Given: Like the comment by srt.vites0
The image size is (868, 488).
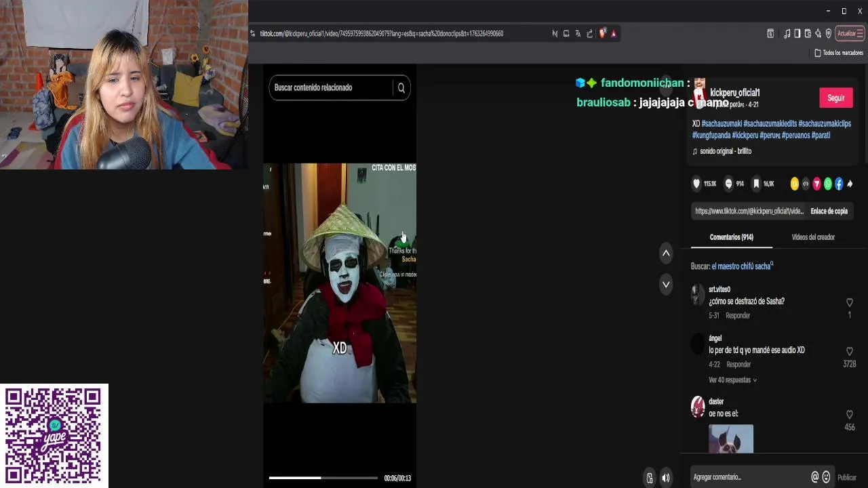Looking at the screenshot, I should click(x=849, y=302).
